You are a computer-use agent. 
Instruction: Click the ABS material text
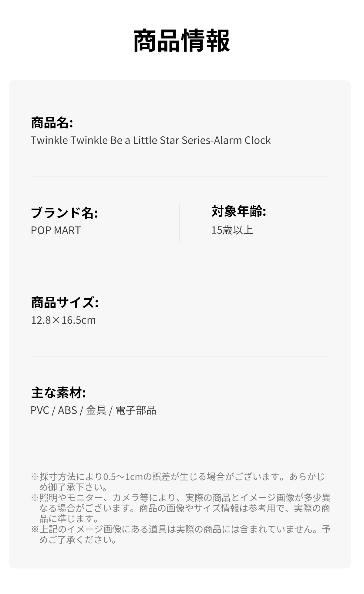tap(67, 410)
